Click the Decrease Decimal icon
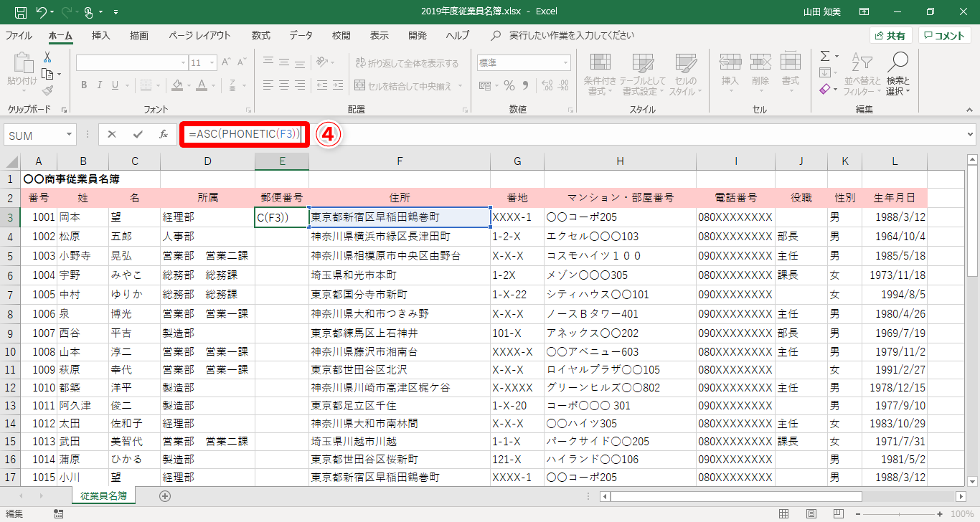 pyautogui.click(x=565, y=86)
